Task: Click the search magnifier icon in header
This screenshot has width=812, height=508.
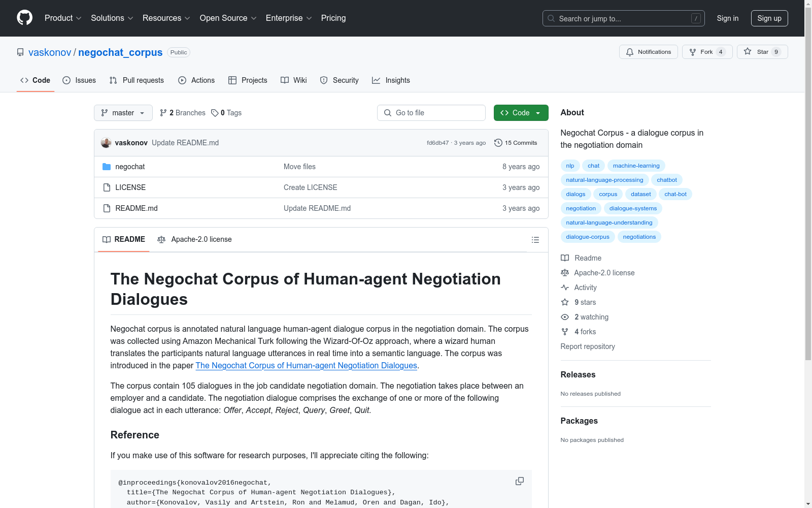Action: coord(551,18)
